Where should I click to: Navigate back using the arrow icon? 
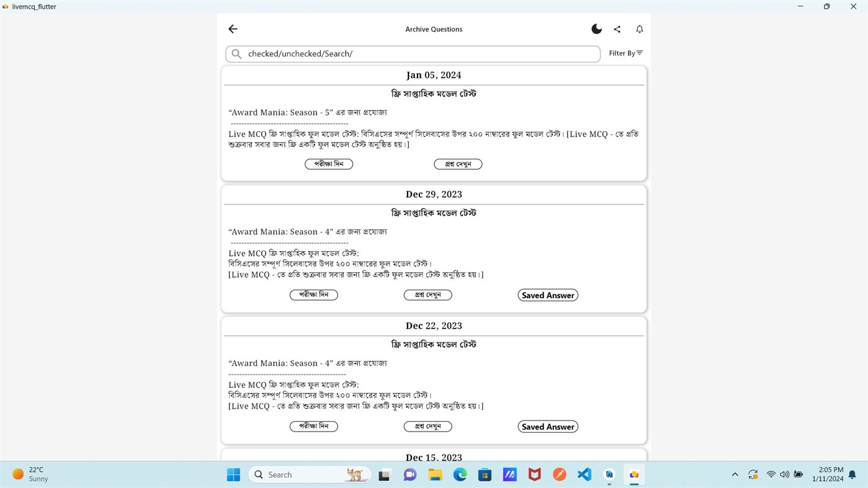[233, 29]
